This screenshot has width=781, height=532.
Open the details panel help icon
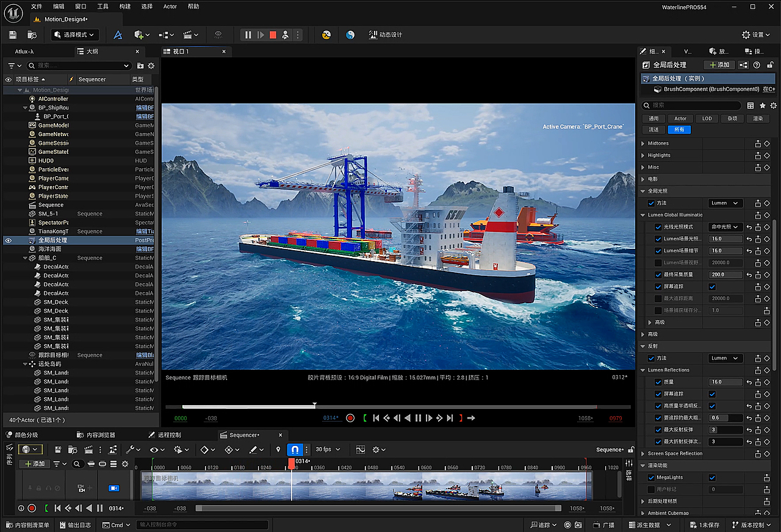click(757, 65)
